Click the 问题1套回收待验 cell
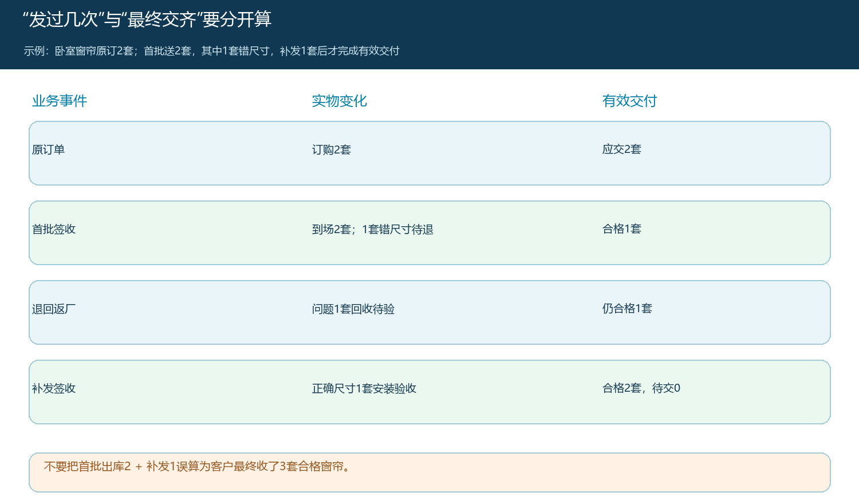Image resolution: width=859 pixels, height=504 pixels. tap(353, 309)
